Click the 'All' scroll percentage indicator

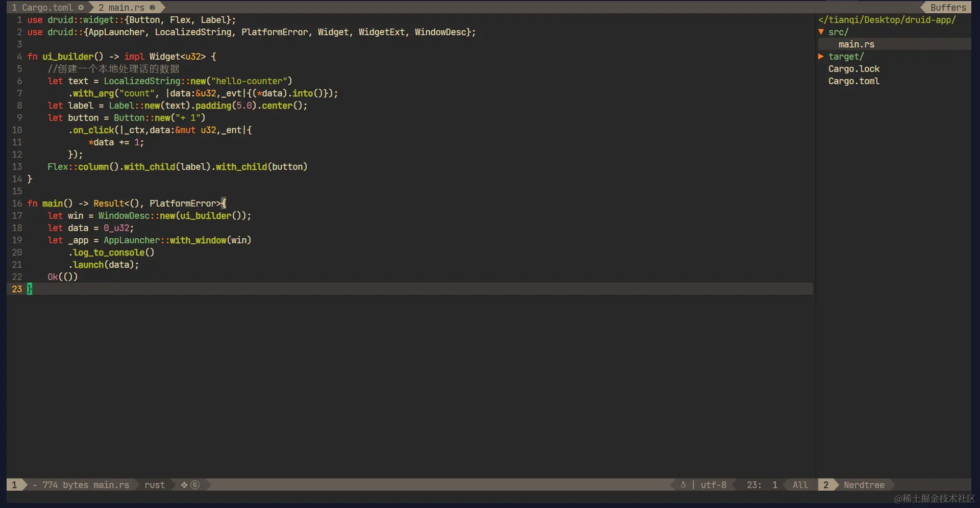[x=800, y=485]
